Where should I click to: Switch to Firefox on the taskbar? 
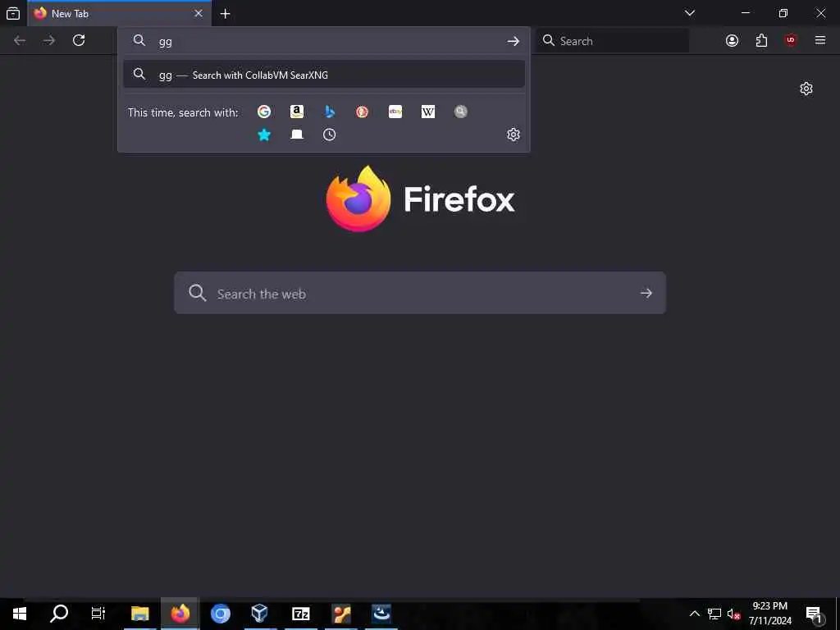pyautogui.click(x=180, y=614)
